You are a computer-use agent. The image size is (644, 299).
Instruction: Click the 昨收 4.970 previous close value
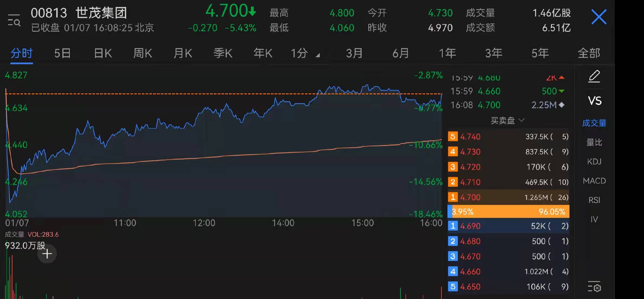tap(440, 28)
